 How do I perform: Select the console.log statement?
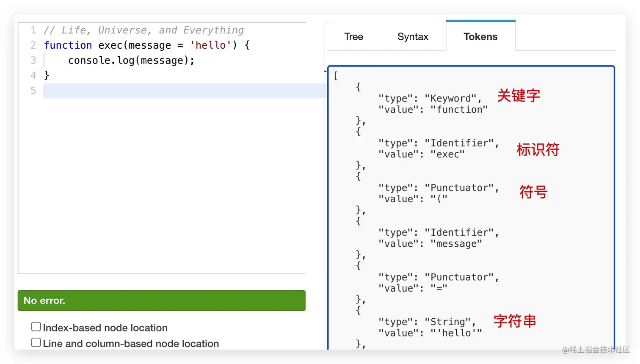[131, 60]
